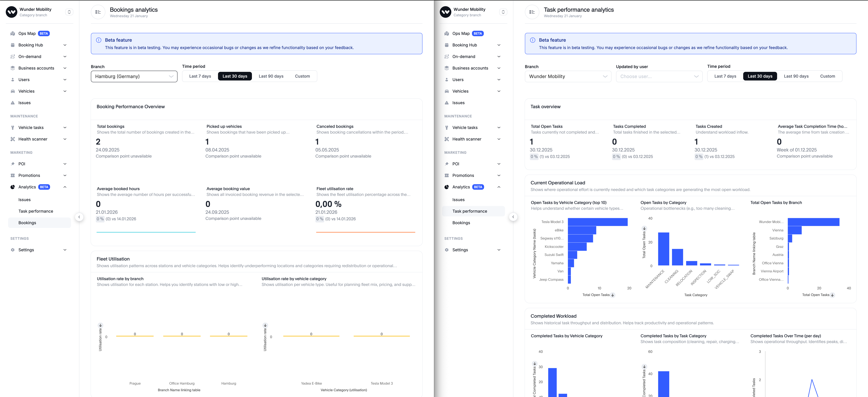Image resolution: width=868 pixels, height=397 pixels.
Task: Click the Settings gear icon in right window sidebar
Action: tap(446, 250)
